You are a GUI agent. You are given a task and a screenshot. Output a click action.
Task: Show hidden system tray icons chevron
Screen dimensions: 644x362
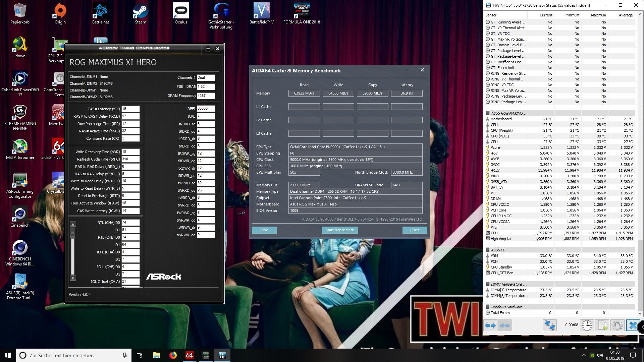[584, 355]
